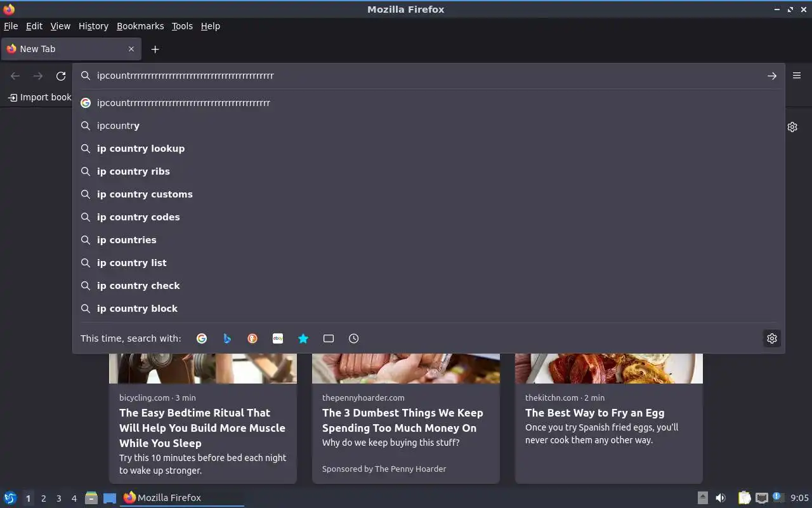Viewport: 812px width, 508px height.
Task: Click the removable media eject tray icon
Action: 702,498
